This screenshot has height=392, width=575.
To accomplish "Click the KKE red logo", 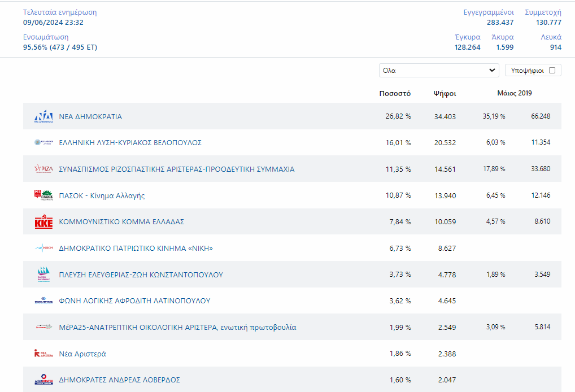I will [x=43, y=221].
